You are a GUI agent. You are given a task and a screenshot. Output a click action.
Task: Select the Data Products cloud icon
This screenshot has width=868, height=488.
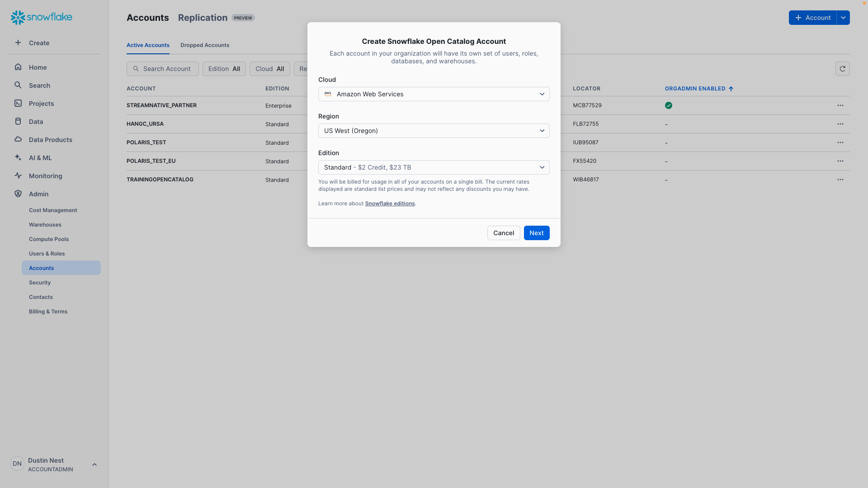pyautogui.click(x=18, y=139)
